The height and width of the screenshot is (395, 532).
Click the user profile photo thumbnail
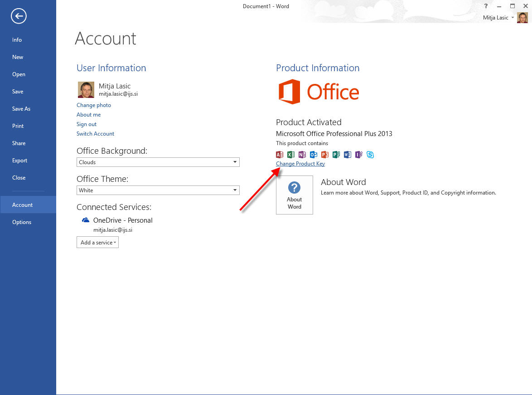[86, 90]
